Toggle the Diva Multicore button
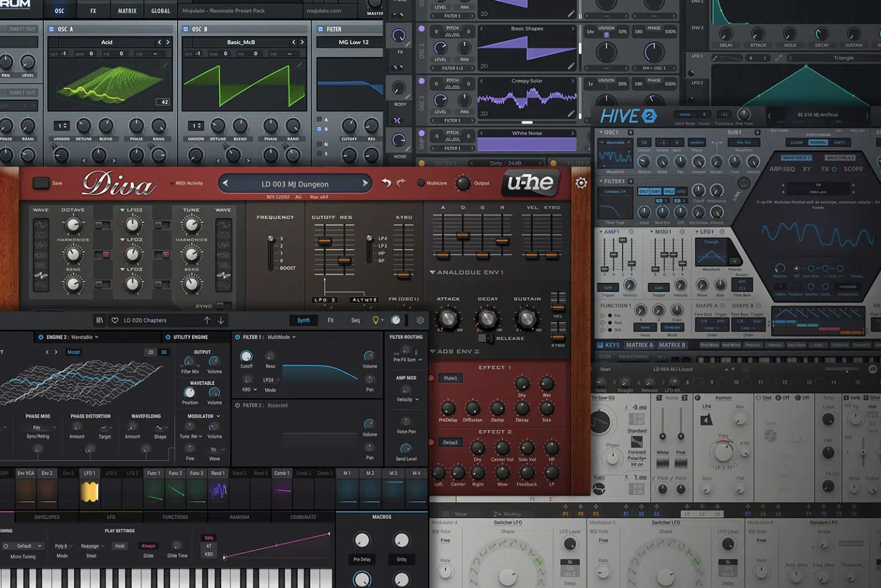 click(x=421, y=183)
